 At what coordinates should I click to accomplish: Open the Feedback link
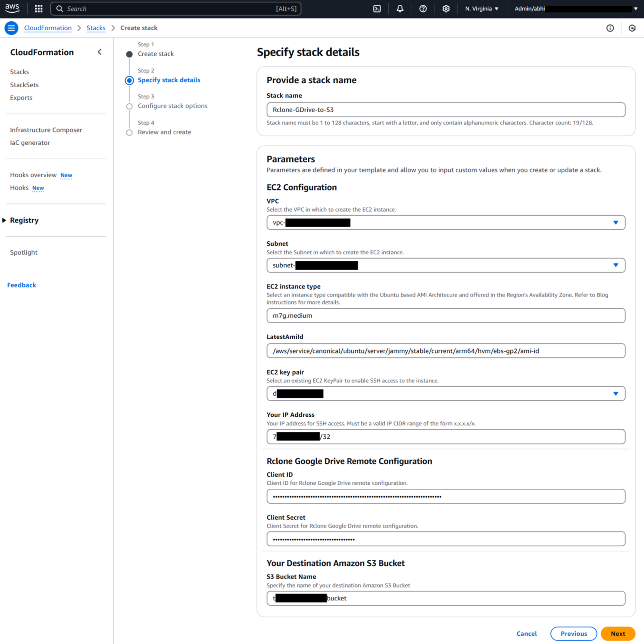pyautogui.click(x=22, y=285)
